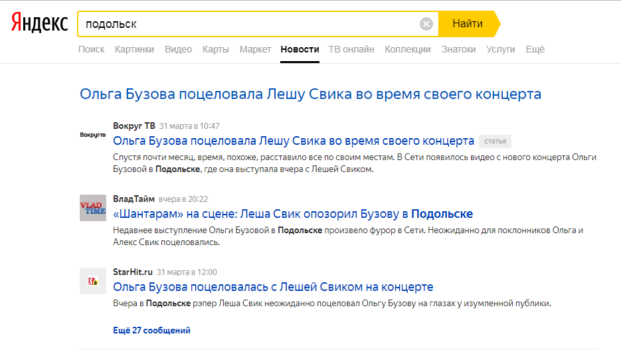Open the Маркет tab
Image resolution: width=621 pixels, height=364 pixels.
point(255,49)
